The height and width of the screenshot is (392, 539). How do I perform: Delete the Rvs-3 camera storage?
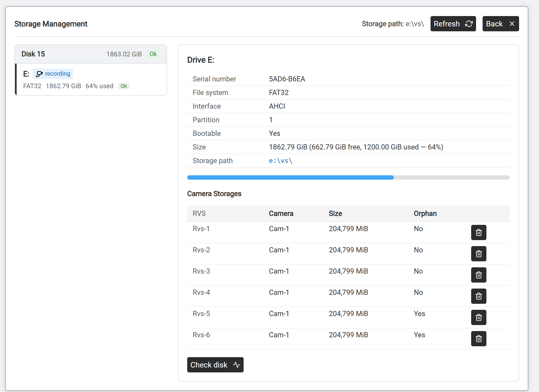479,275
